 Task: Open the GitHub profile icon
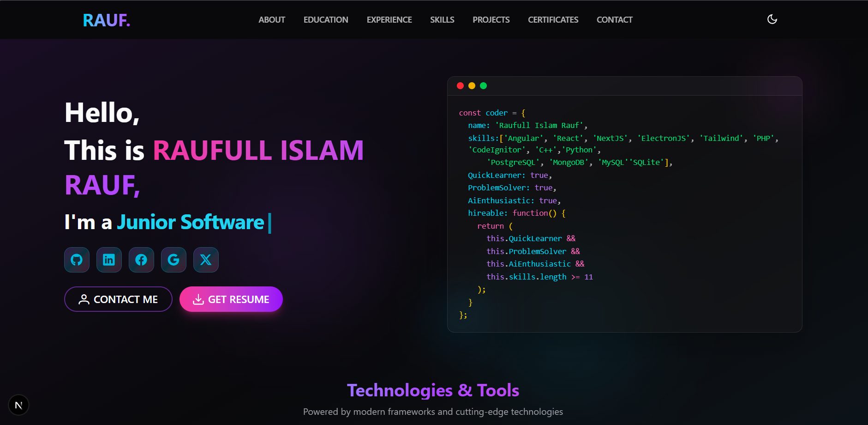77,260
